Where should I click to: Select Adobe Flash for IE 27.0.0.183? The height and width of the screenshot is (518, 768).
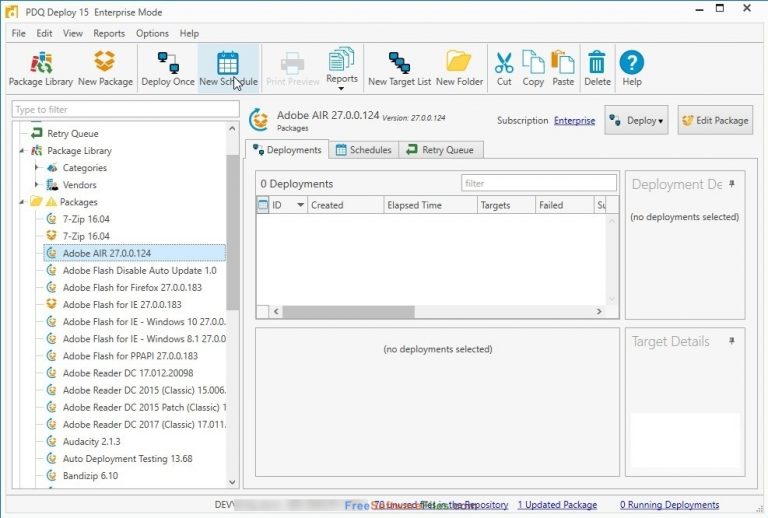point(122,305)
